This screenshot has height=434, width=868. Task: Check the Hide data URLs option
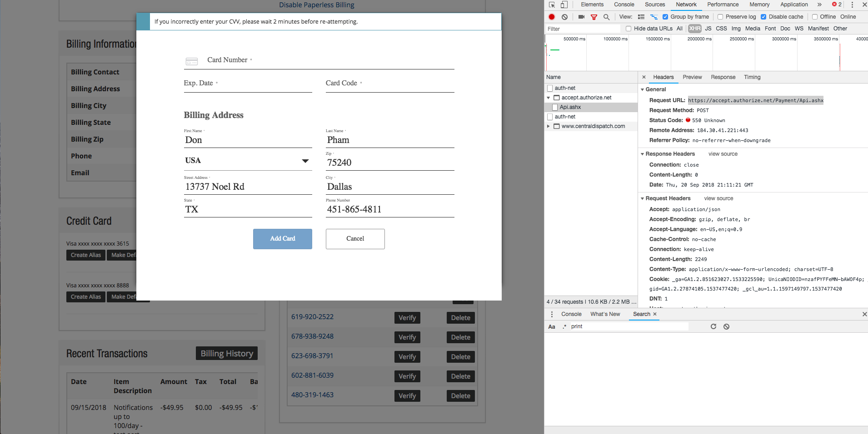point(629,28)
